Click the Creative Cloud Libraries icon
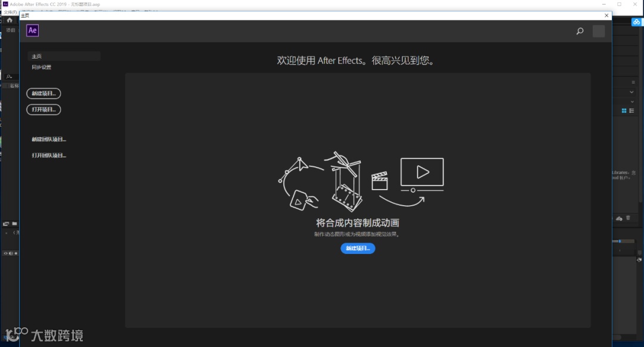This screenshot has height=347, width=644. click(637, 22)
